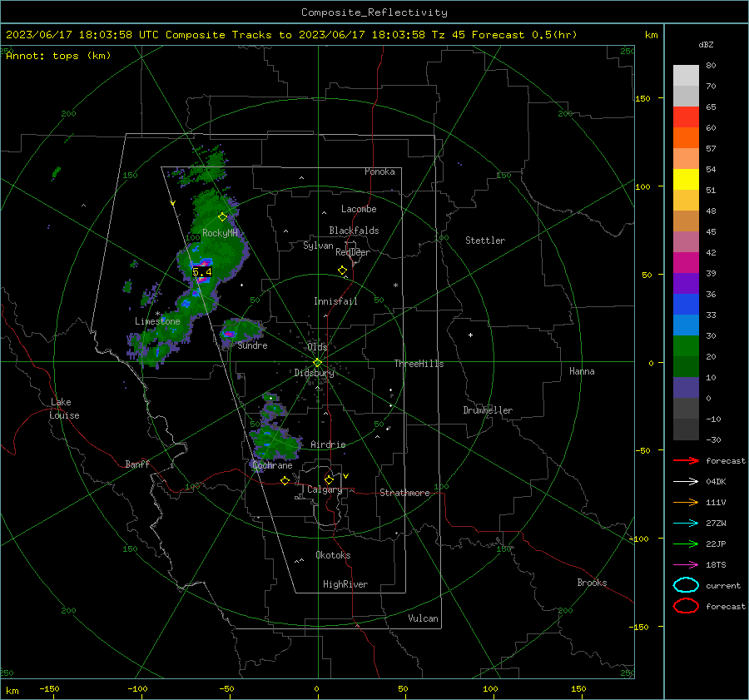The image size is (749, 700).
Task: Click the Calgary city label
Action: coord(325,489)
